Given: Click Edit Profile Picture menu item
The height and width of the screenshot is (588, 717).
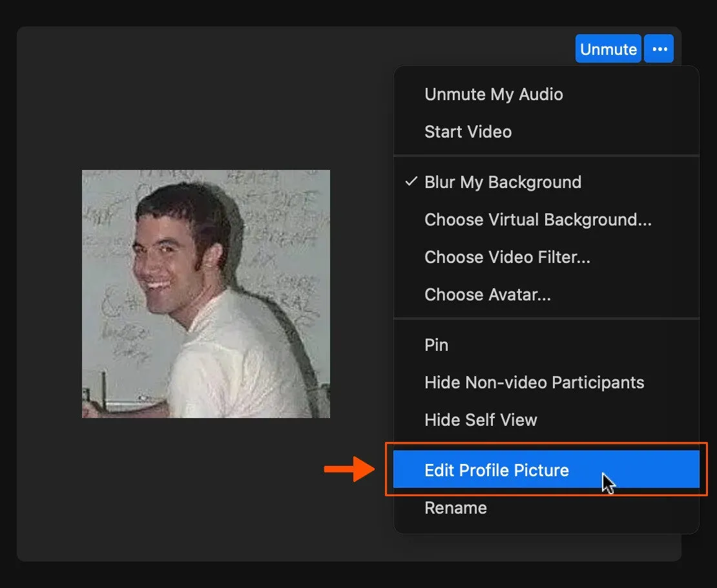Looking at the screenshot, I should click(x=496, y=470).
